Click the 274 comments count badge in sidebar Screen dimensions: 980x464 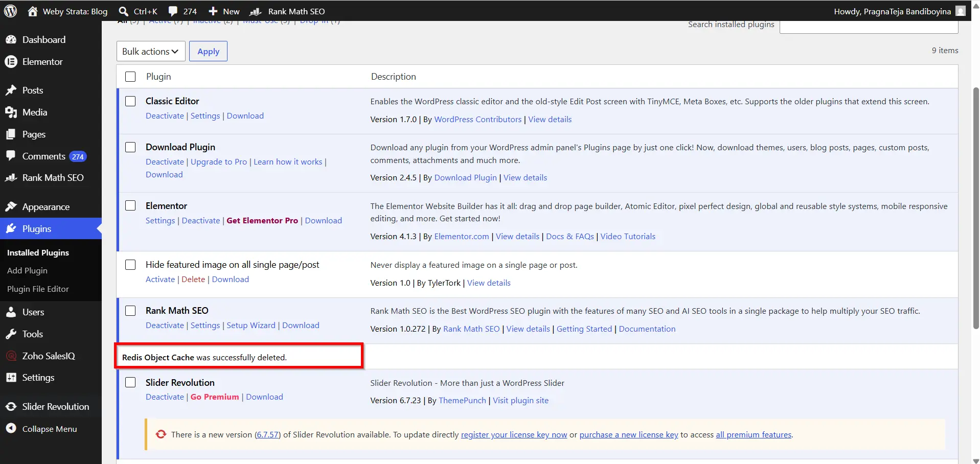point(78,157)
